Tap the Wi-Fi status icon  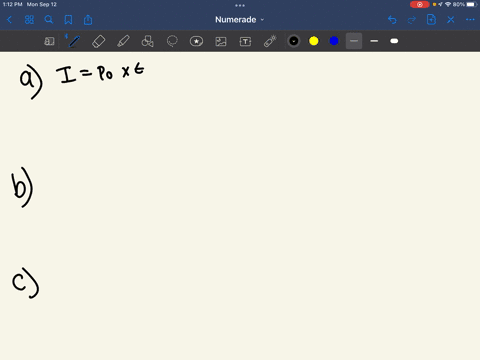point(448,4)
